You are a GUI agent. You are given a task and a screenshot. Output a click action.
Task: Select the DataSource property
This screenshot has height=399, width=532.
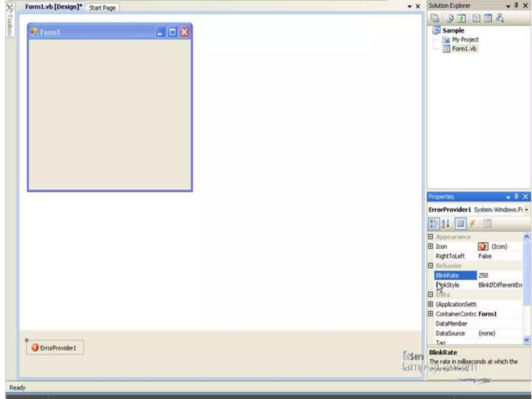tap(455, 333)
